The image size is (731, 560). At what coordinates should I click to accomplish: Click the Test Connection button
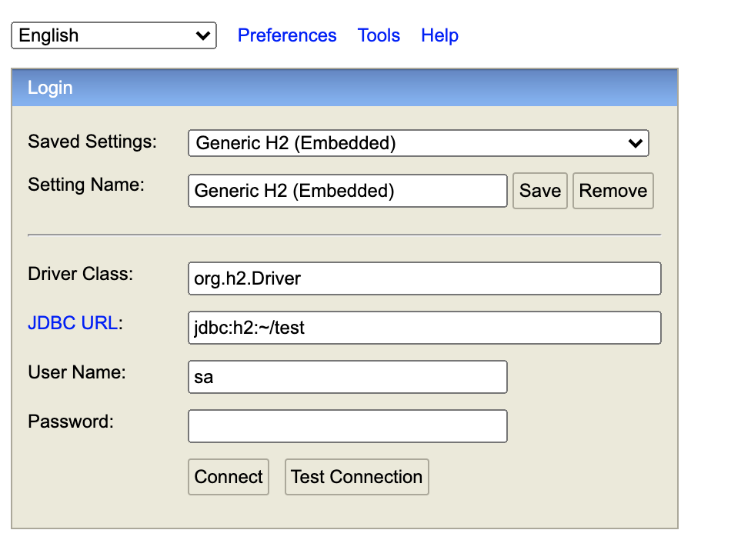click(356, 477)
